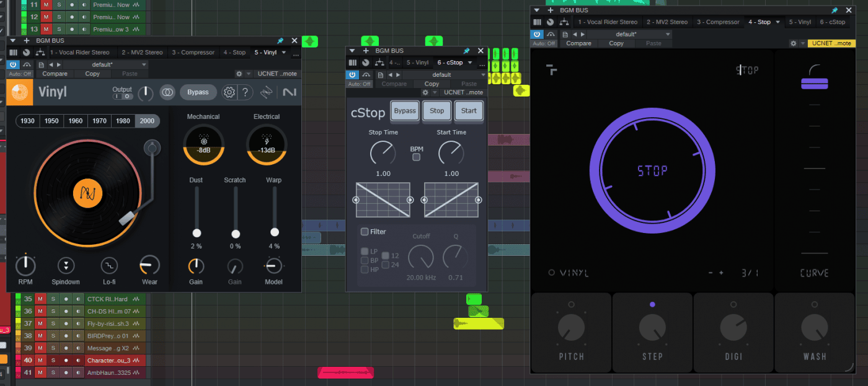
Task: Click the Vinyl help question mark icon
Action: (246, 92)
